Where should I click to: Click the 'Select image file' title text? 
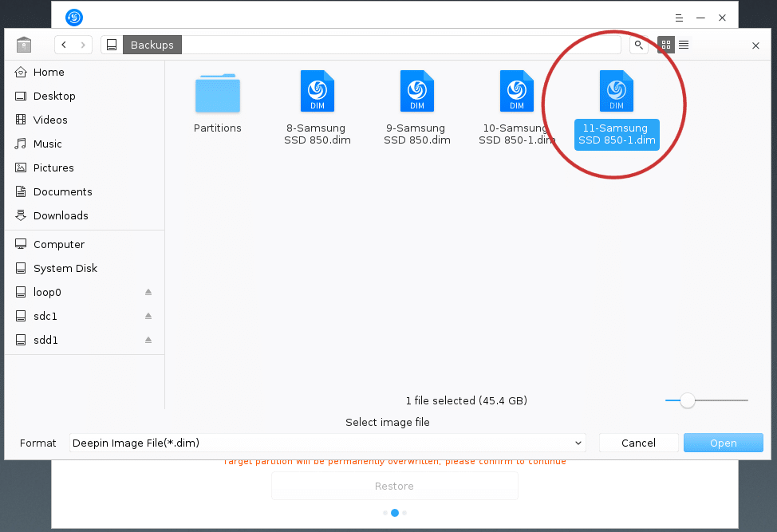point(388,422)
